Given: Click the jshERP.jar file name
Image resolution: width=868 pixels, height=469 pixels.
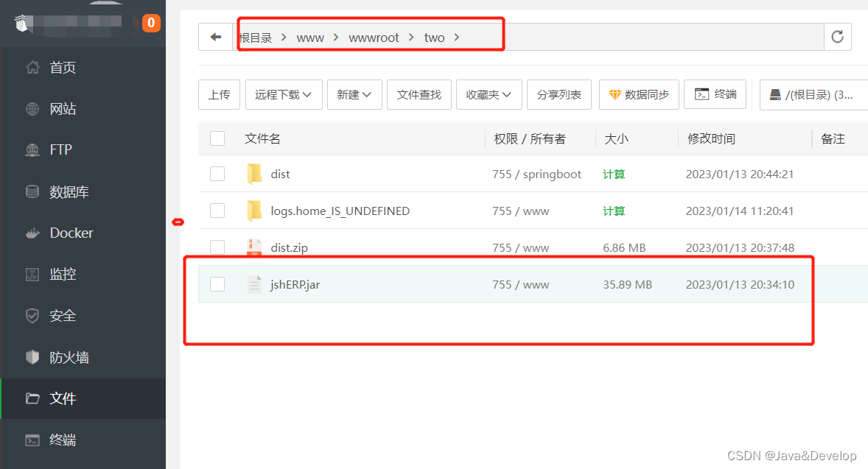Looking at the screenshot, I should tap(295, 285).
